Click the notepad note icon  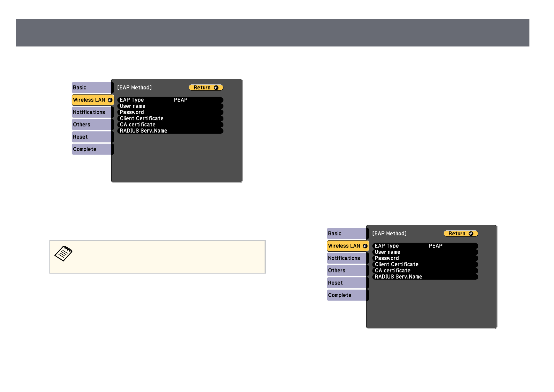pos(63,253)
